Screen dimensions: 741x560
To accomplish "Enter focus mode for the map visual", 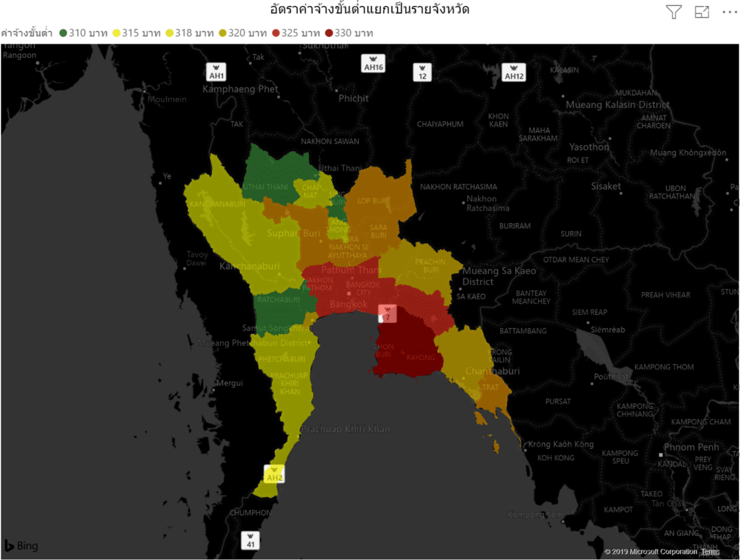I will click(x=702, y=12).
